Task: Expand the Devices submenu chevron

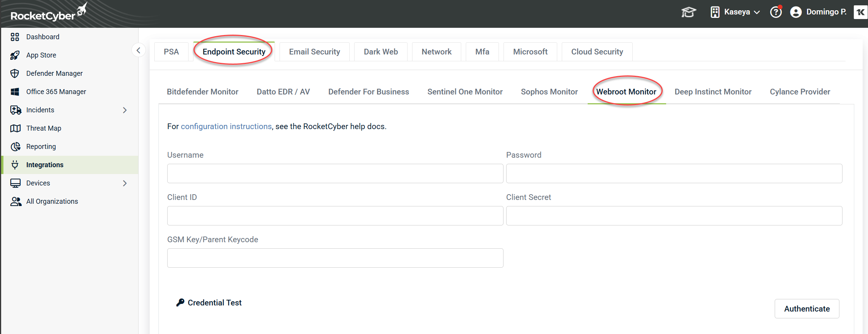Action: (125, 183)
